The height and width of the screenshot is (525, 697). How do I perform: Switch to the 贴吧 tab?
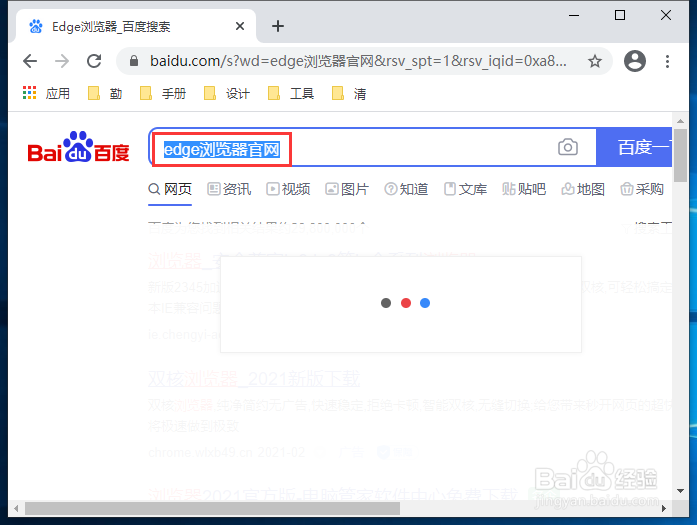point(524,189)
